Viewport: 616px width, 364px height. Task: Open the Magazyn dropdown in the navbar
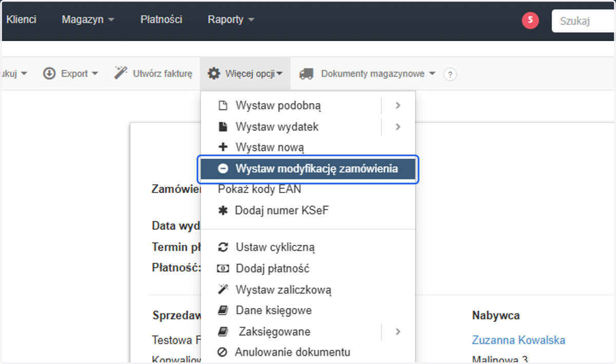coord(88,20)
